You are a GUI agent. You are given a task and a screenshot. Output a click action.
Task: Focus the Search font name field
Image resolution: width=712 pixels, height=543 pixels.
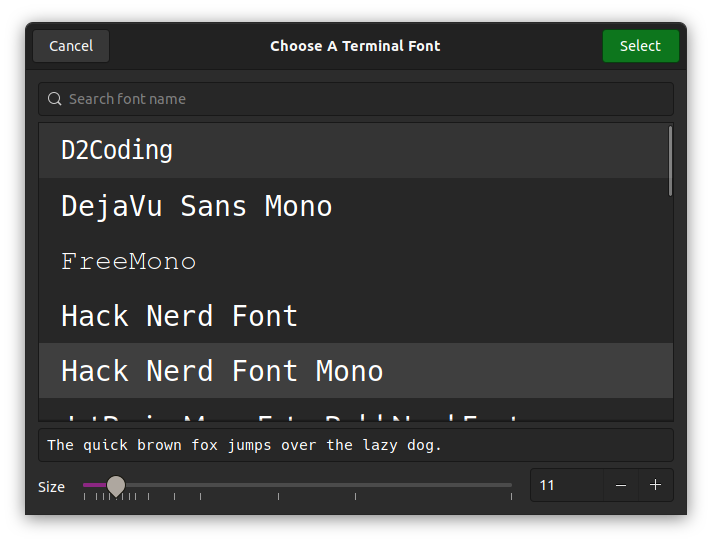pos(356,99)
